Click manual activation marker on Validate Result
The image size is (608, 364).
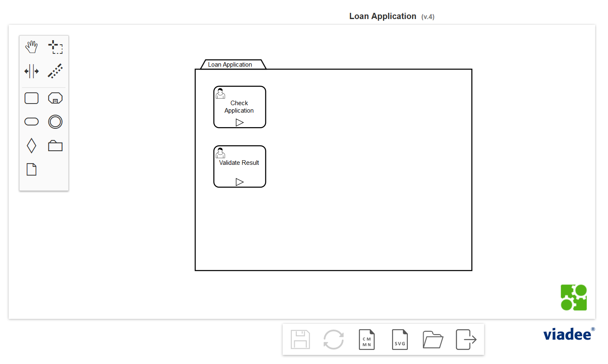240,182
